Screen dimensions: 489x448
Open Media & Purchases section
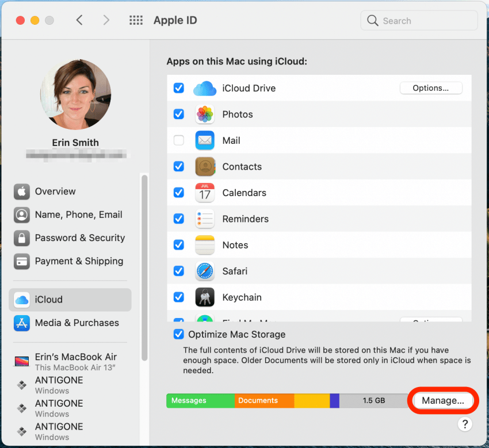point(70,323)
